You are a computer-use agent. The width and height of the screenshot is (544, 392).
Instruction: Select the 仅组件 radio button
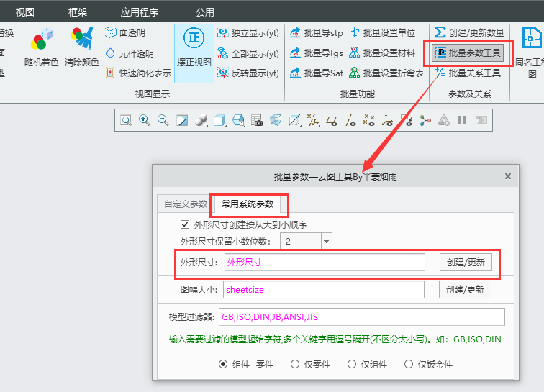coord(352,364)
